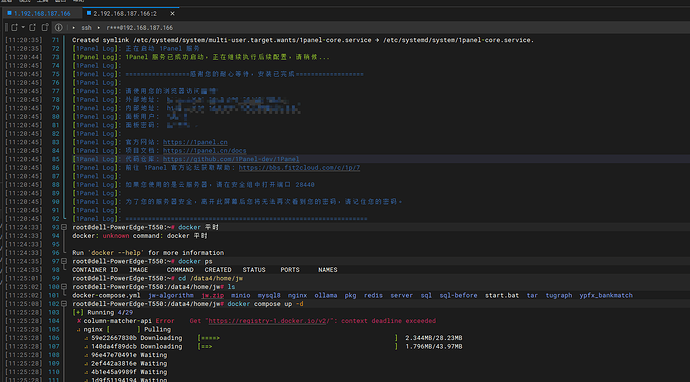Click 'mysql8' directory name
Image resolution: width=690 pixels, height=382 pixels.
point(269,295)
